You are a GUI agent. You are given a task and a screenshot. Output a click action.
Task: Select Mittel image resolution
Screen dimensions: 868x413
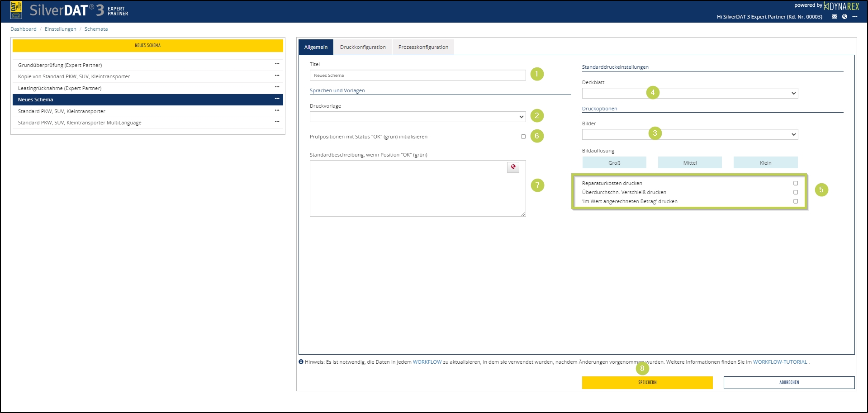point(690,163)
